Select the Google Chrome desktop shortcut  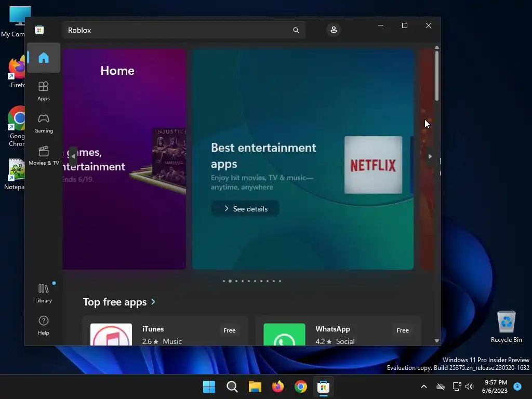coord(16,127)
